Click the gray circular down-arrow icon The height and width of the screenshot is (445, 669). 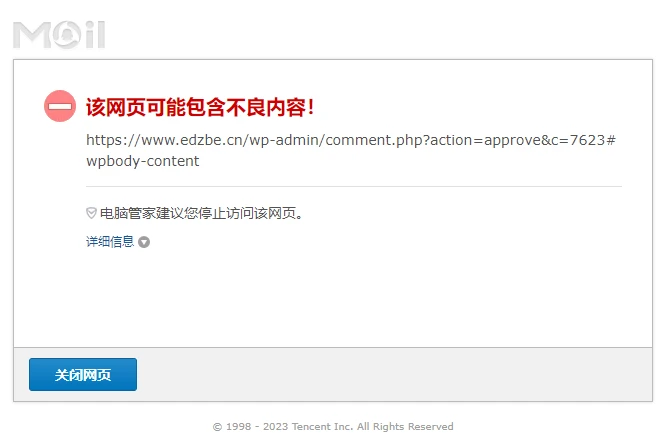click(x=144, y=242)
